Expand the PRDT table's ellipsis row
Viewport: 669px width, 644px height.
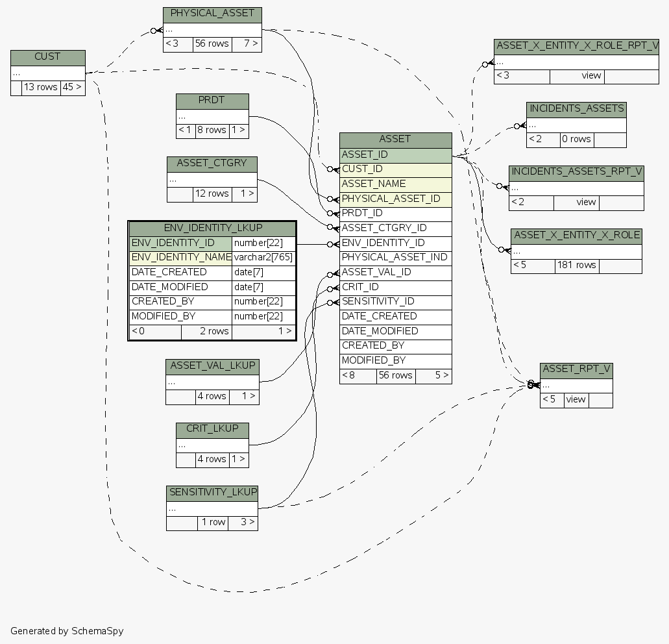click(x=212, y=116)
